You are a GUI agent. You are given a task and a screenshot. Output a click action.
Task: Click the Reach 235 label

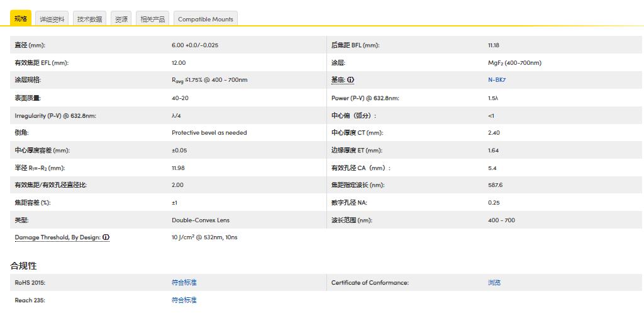30,300
